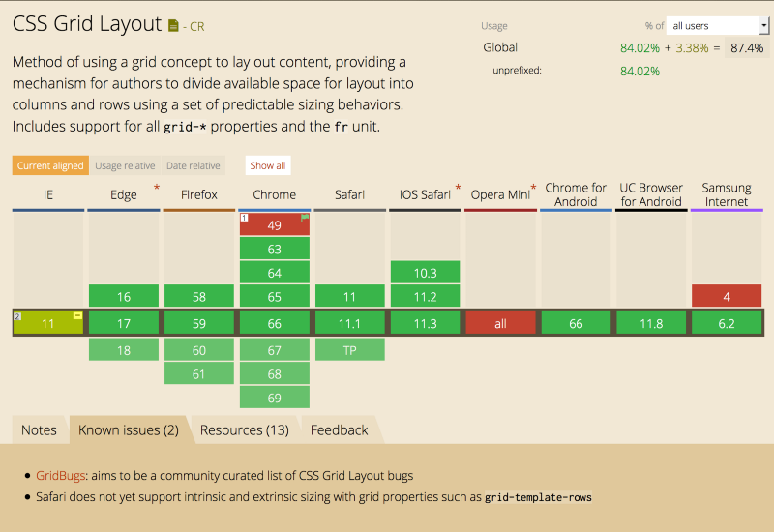Click the Samsung Internet column header
Screen dimensions: 774x532
click(727, 194)
